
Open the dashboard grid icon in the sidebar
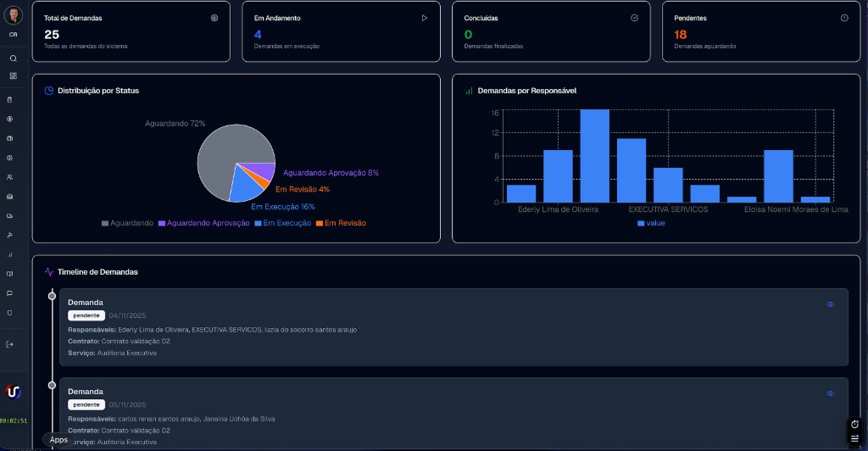(x=14, y=75)
